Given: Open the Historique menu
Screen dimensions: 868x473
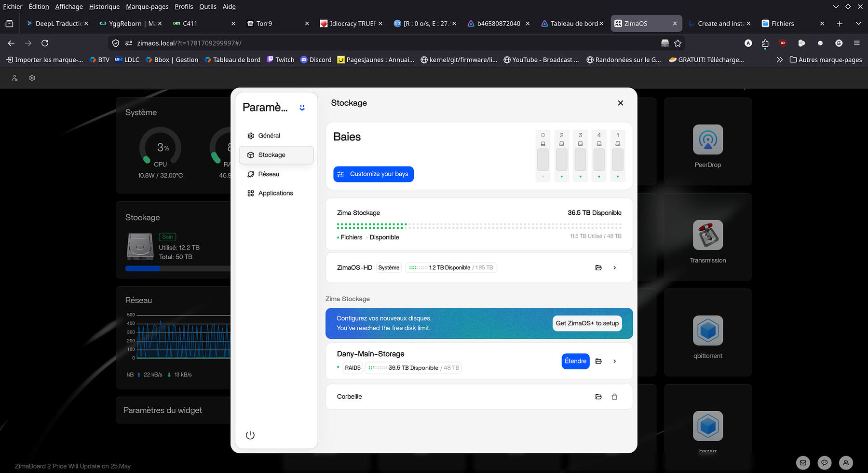Looking at the screenshot, I should click(104, 7).
